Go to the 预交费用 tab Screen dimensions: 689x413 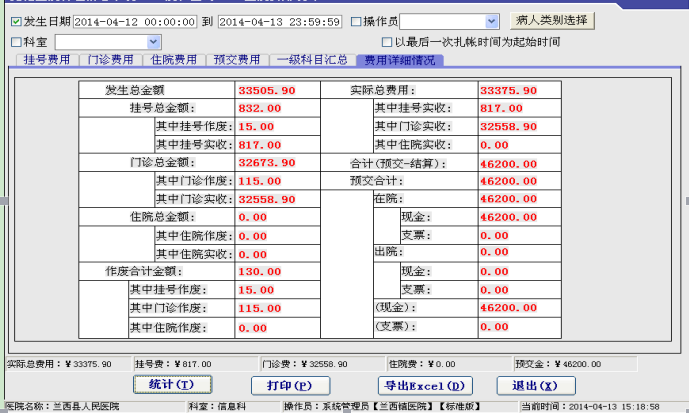pos(236,60)
